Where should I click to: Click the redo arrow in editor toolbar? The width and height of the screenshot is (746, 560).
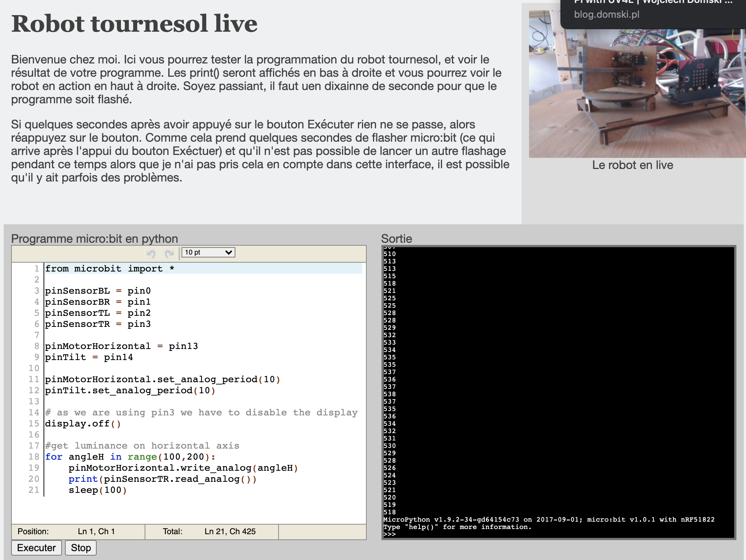coord(169,253)
